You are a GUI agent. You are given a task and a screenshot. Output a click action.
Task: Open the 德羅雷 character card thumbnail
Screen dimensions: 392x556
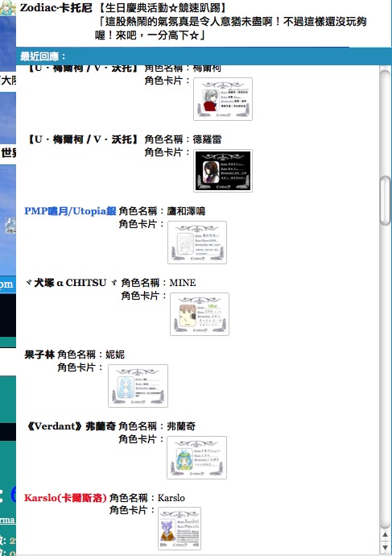[223, 171]
